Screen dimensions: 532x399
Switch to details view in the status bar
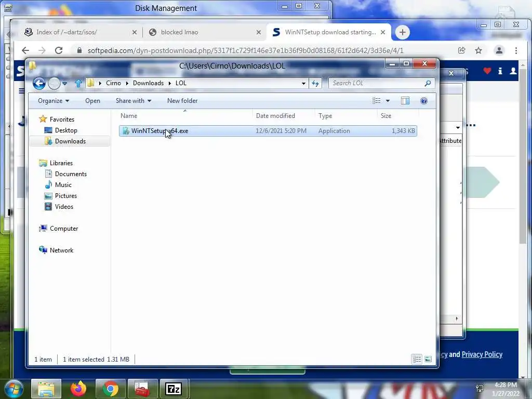(x=417, y=359)
